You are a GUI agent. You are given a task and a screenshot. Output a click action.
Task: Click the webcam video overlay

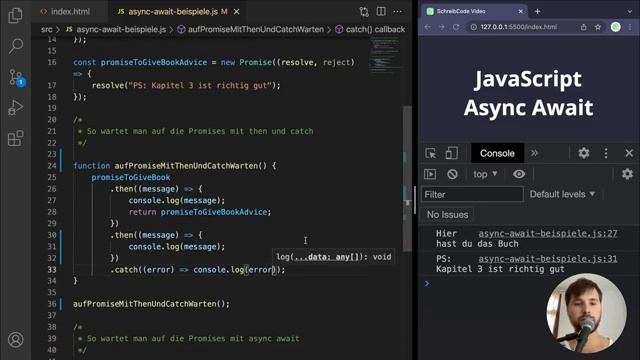click(586, 313)
